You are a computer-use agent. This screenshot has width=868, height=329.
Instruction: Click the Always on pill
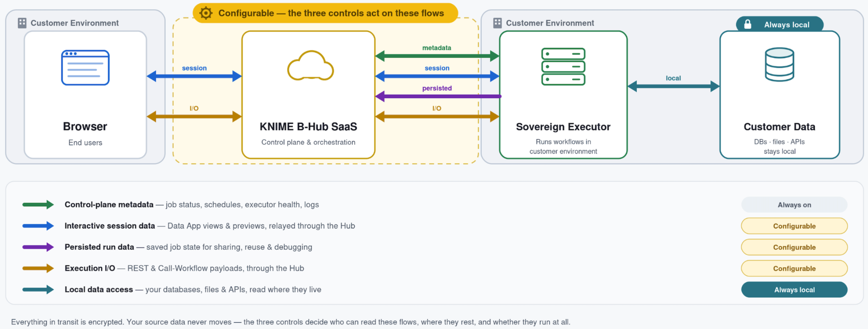(x=794, y=205)
